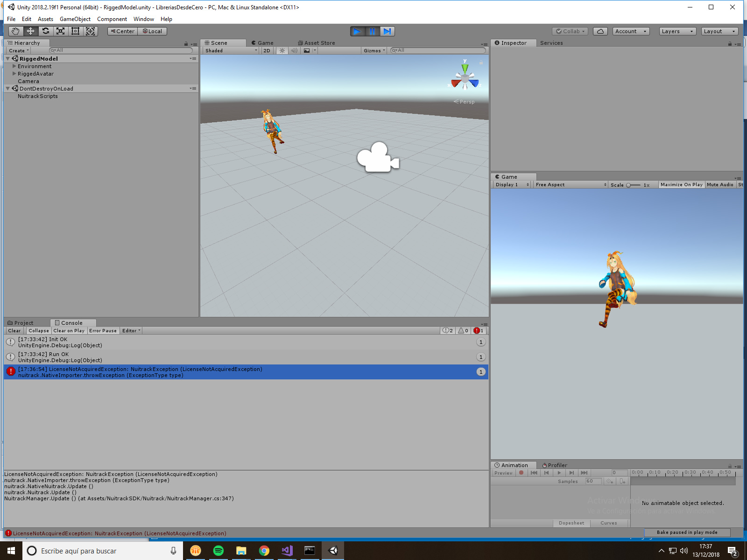Click the Pause button in the toolbar
Image resolution: width=747 pixels, height=560 pixels.
pyautogui.click(x=372, y=31)
